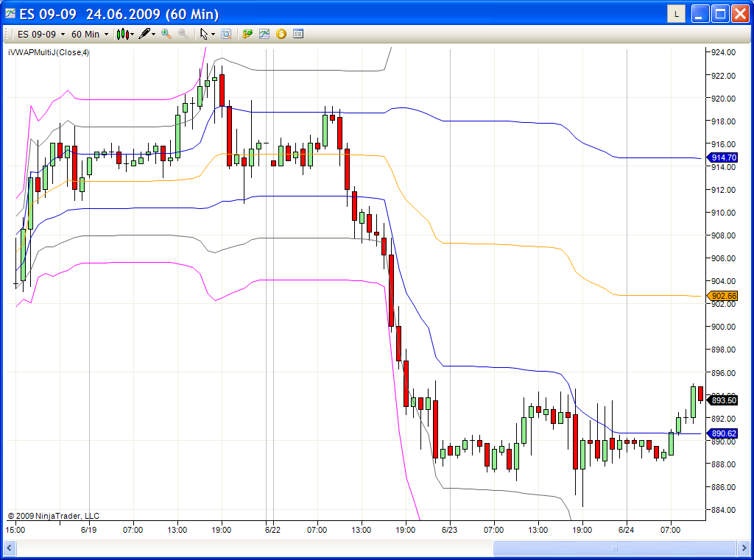754x560 pixels.
Task: Open the strategies folder icon
Action: pos(247,34)
